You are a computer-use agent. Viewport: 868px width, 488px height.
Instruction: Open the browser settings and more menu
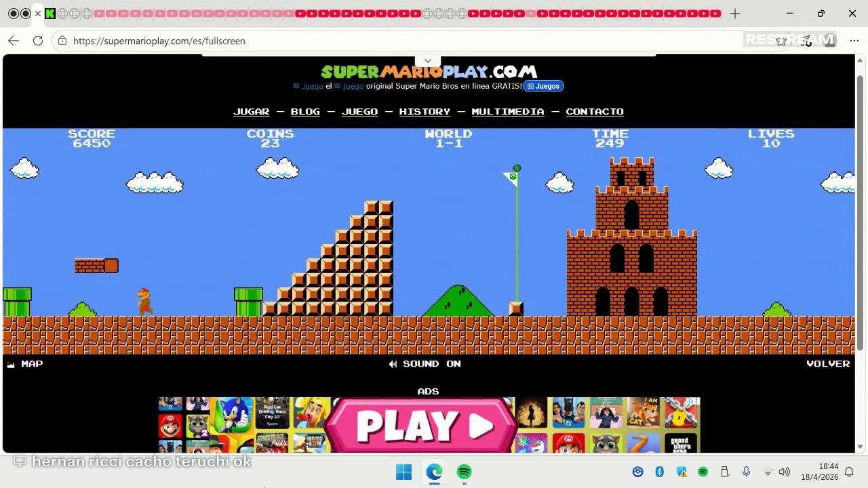pyautogui.click(x=854, y=41)
